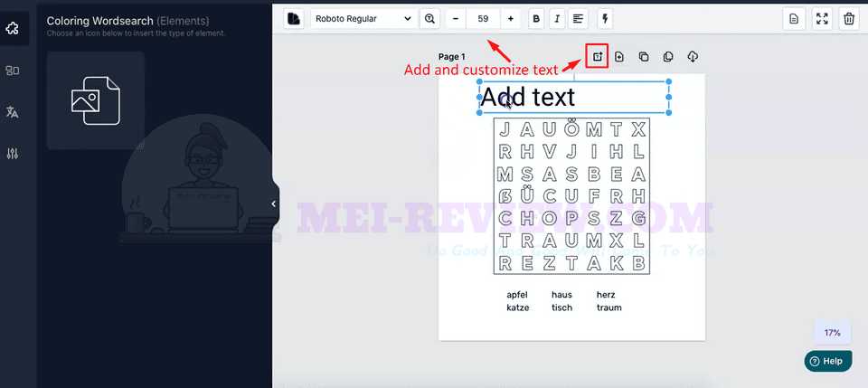
Task: Click the 17% zoom level indicator
Action: coord(832,333)
